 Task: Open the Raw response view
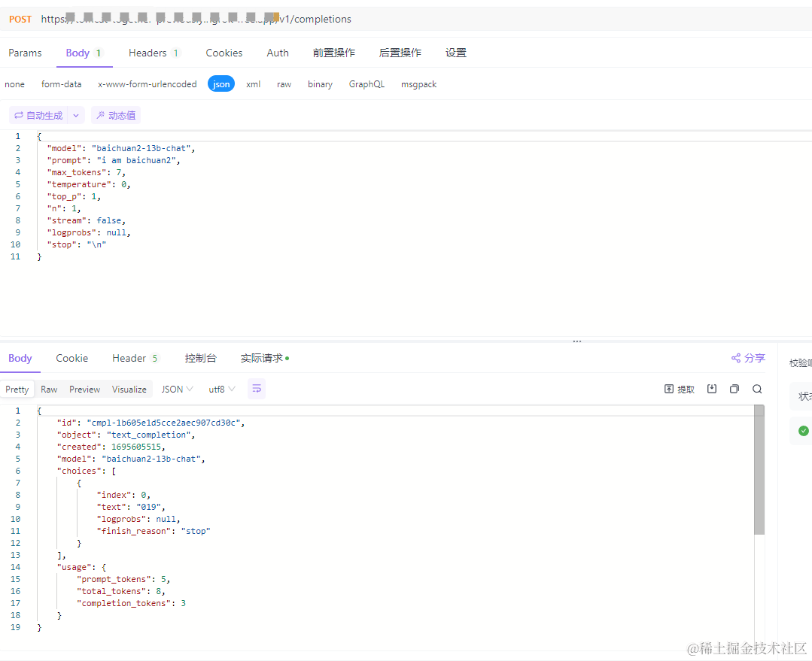(x=49, y=389)
